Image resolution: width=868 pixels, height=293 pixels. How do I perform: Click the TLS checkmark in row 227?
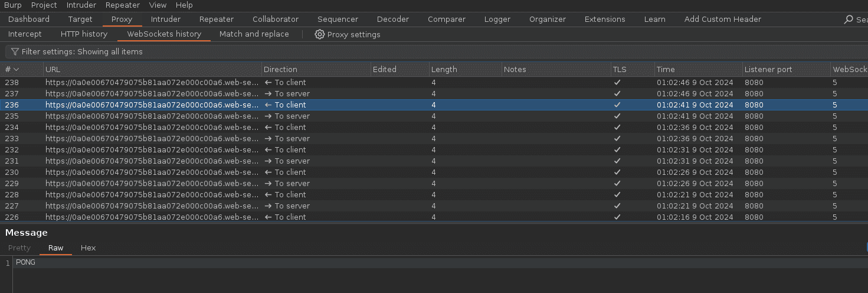[x=617, y=206]
